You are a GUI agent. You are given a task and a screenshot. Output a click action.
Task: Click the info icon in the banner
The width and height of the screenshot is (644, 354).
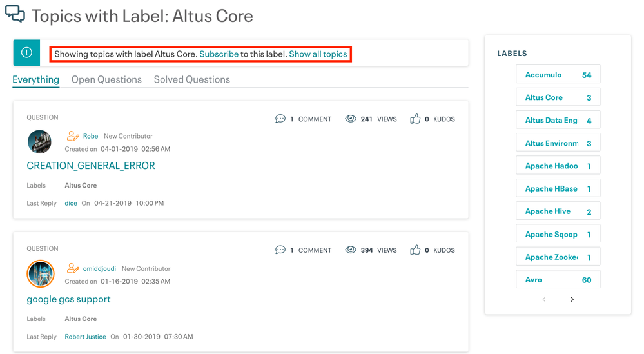26,53
